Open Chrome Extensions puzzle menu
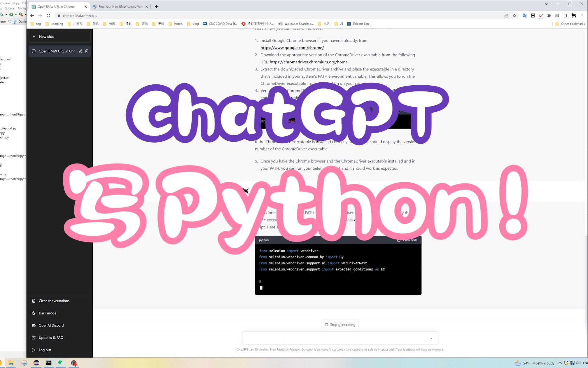 [x=549, y=15]
